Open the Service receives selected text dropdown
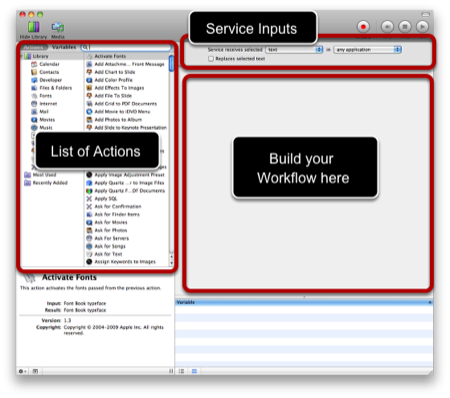This screenshot has height=398, width=450. point(294,50)
